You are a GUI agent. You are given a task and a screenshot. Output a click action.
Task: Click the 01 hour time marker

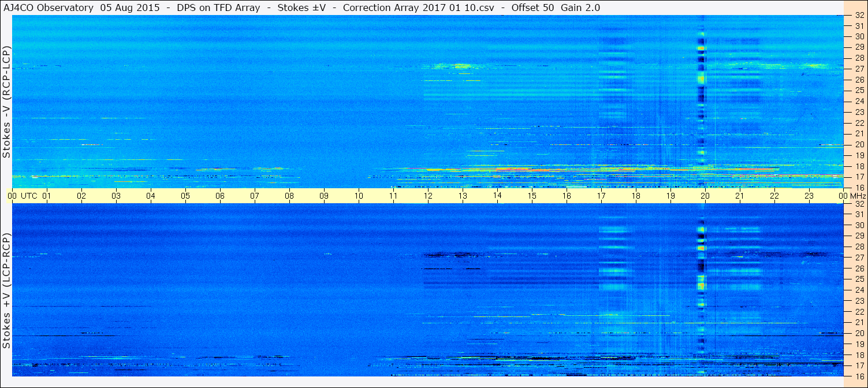click(x=47, y=196)
